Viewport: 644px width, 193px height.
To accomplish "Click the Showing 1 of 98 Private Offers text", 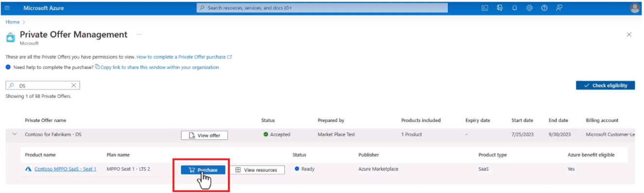I will pyautogui.click(x=38, y=96).
